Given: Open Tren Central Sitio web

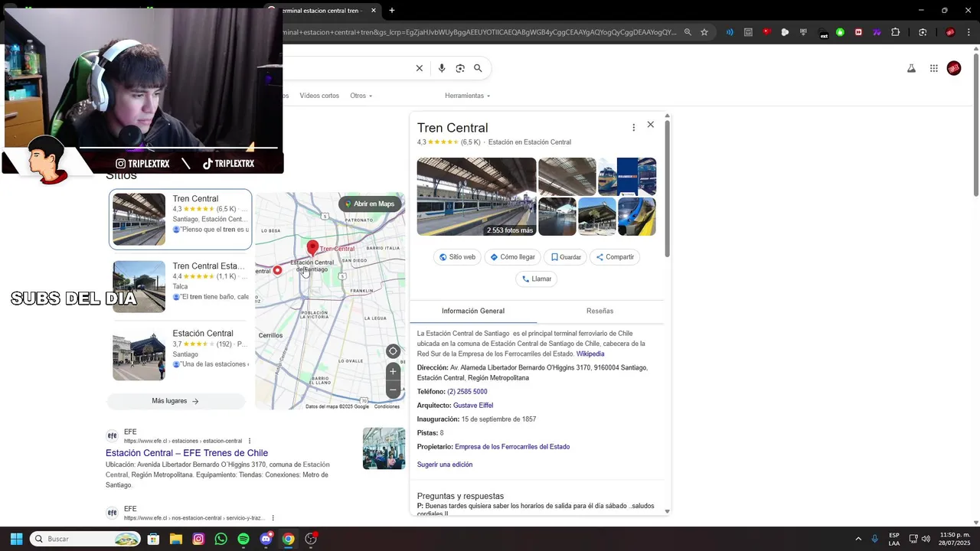Looking at the screenshot, I should (x=457, y=257).
